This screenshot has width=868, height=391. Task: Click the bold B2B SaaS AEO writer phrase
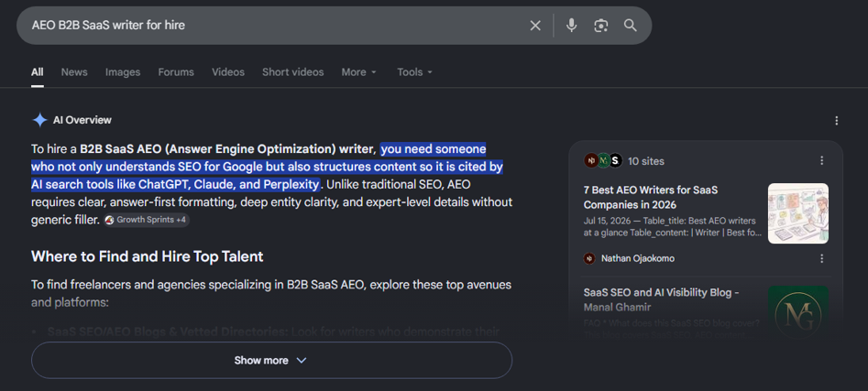point(228,148)
